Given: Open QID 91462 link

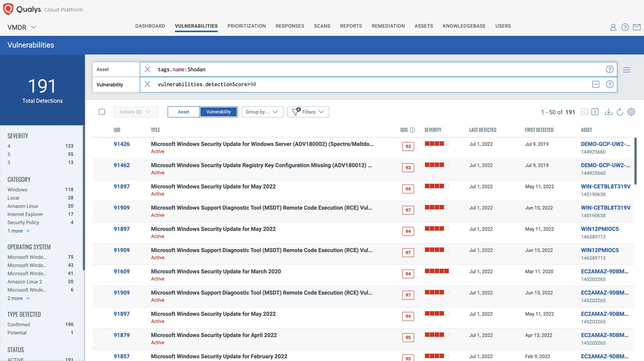Looking at the screenshot, I should [x=122, y=165].
